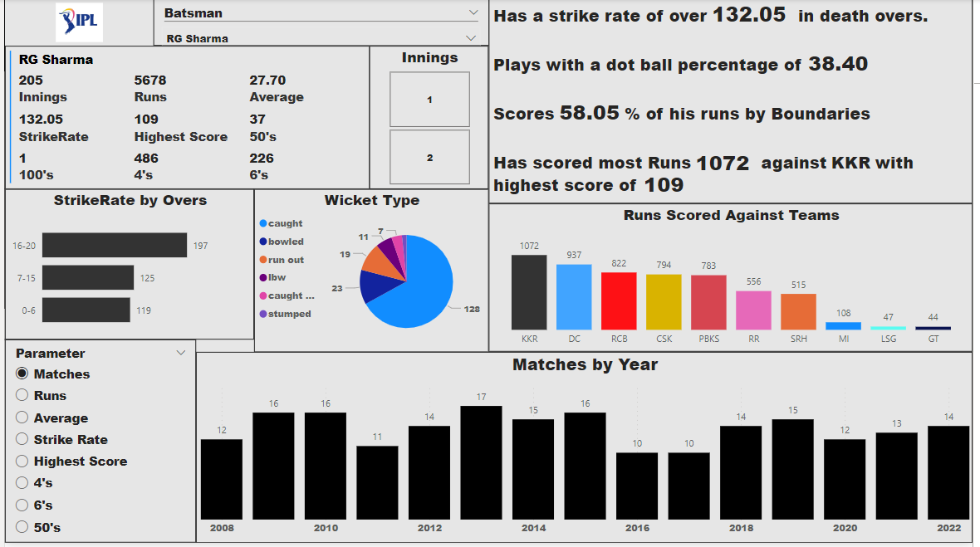Click the lbw legend marker
The width and height of the screenshot is (980, 547).
click(263, 277)
